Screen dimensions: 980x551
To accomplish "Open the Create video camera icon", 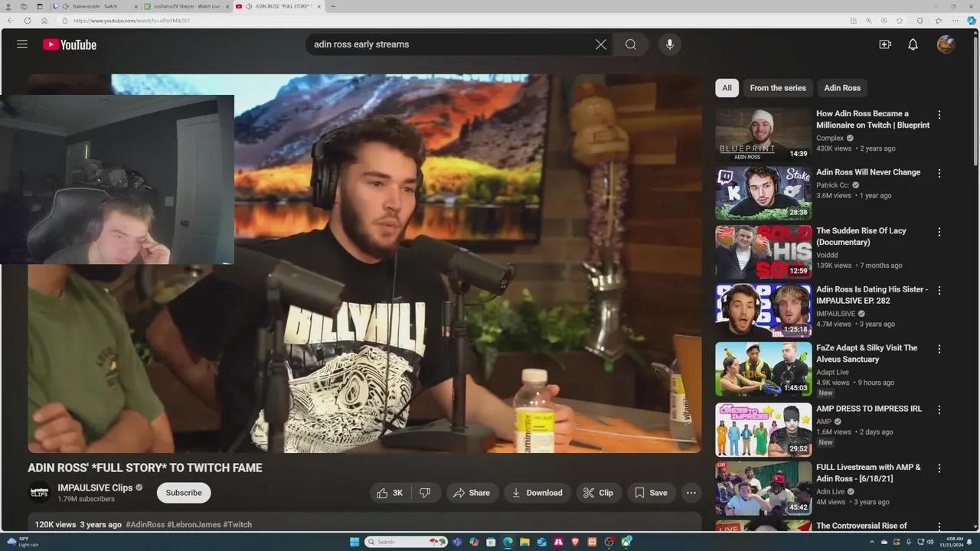I will (x=885, y=44).
